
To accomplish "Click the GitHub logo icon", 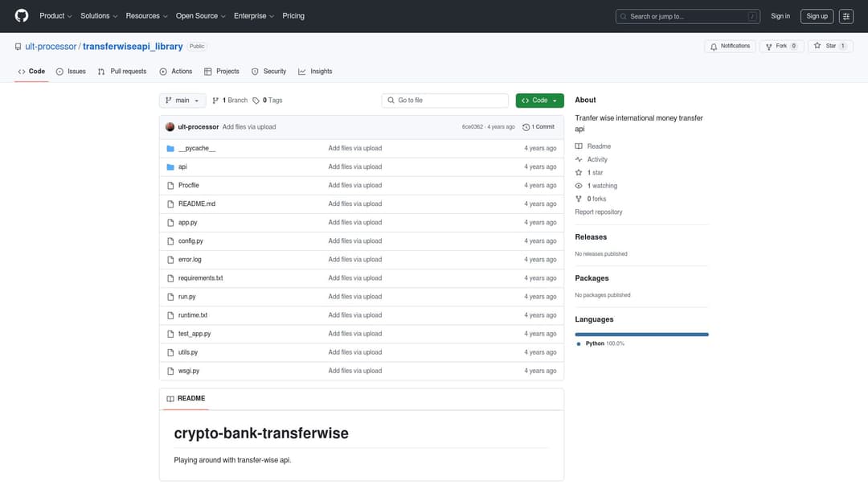I will [x=22, y=16].
